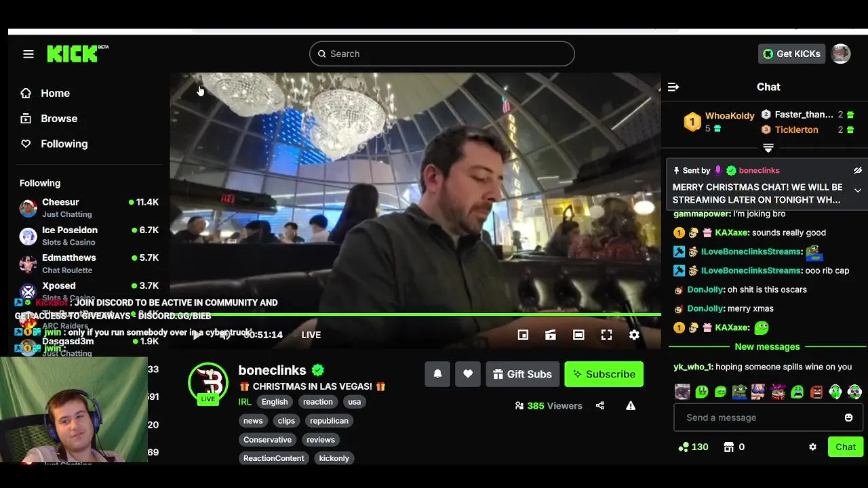This screenshot has width=868, height=488.
Task: Click Faster_than... in the gift leaderboard
Action: coord(804,115)
